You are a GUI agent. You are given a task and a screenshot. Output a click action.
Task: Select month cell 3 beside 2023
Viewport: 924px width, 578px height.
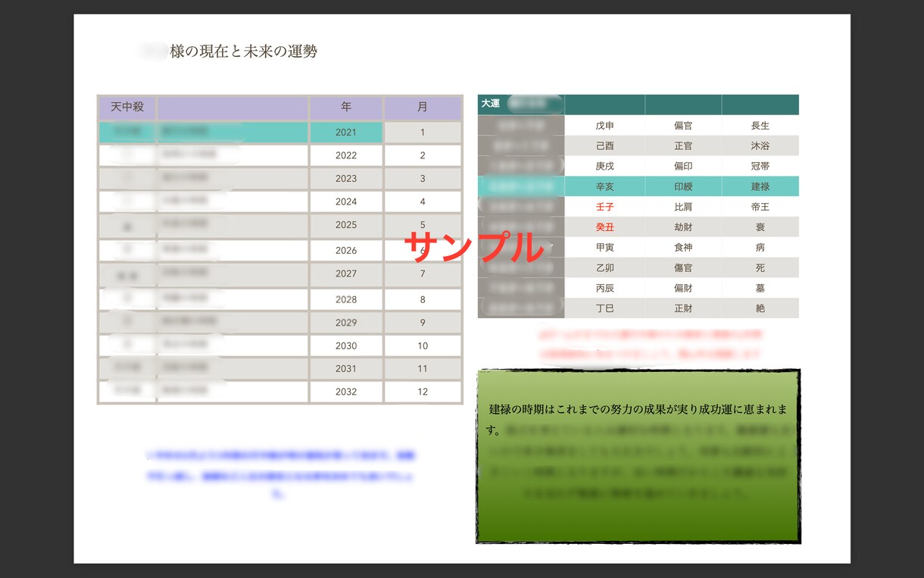[423, 179]
